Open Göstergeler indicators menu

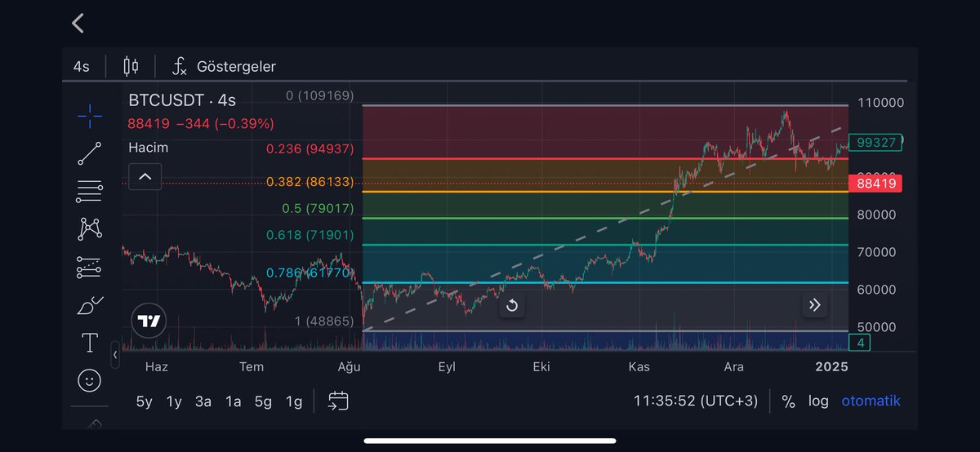tap(225, 66)
